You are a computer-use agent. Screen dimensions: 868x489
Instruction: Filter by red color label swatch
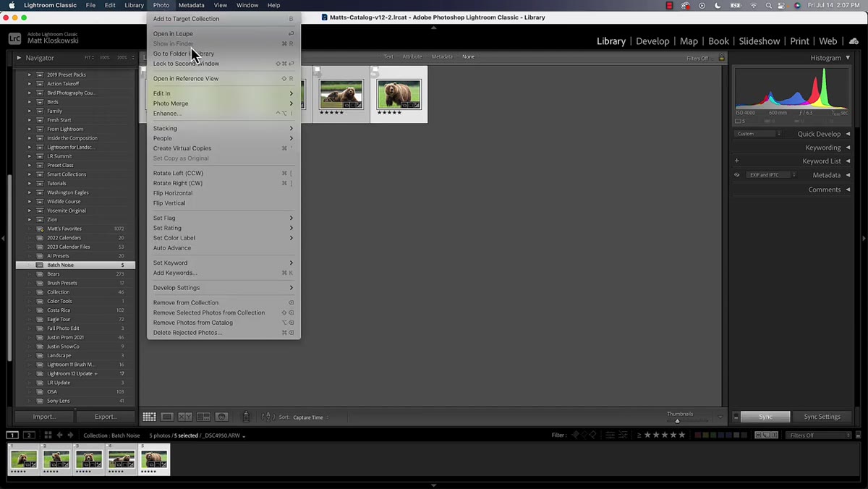tap(697, 435)
